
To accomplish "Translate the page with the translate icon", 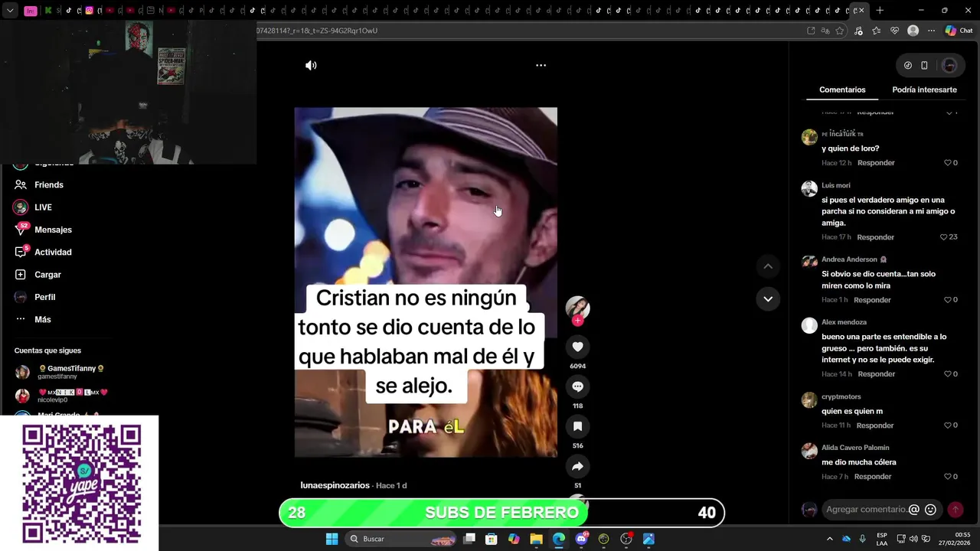I will click(x=825, y=31).
